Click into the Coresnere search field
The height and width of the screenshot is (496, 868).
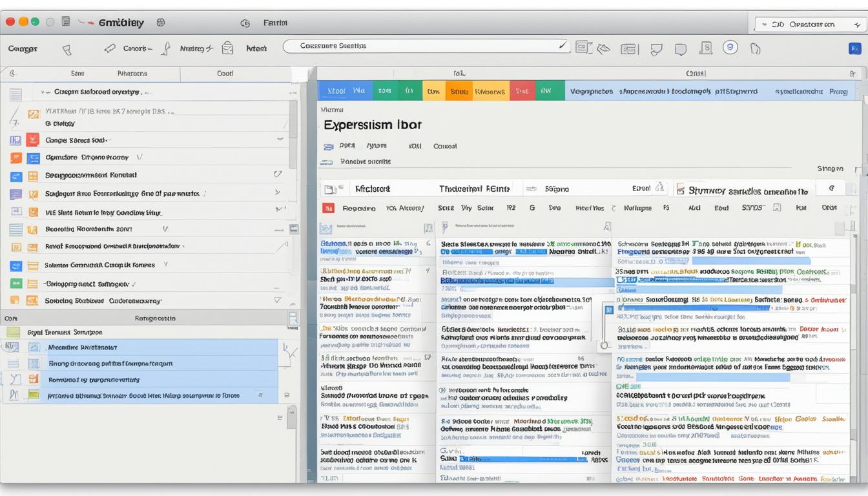[426, 46]
